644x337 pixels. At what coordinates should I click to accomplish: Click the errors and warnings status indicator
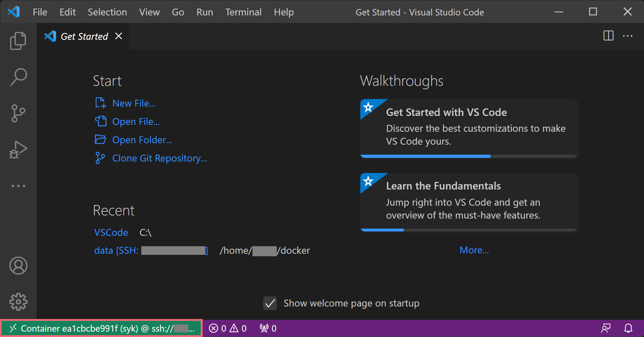(228, 328)
